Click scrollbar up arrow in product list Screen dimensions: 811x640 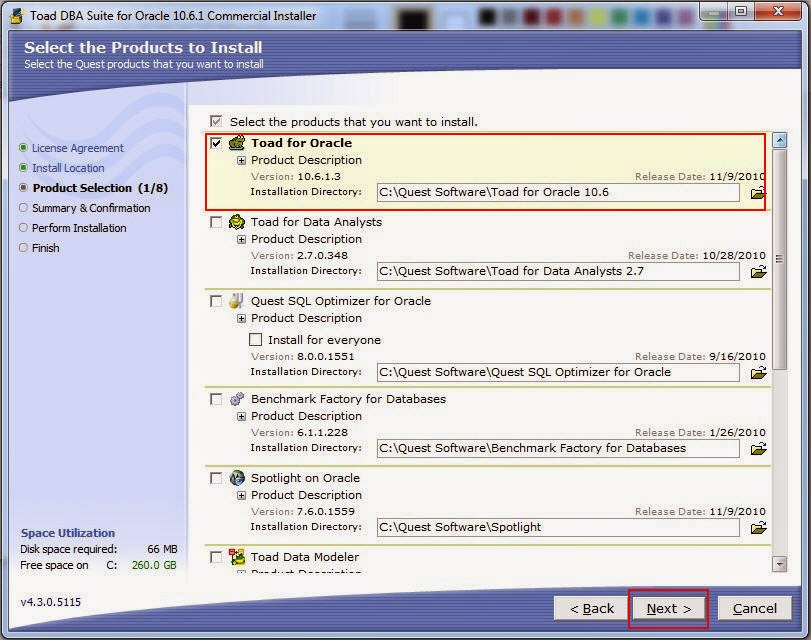779,140
